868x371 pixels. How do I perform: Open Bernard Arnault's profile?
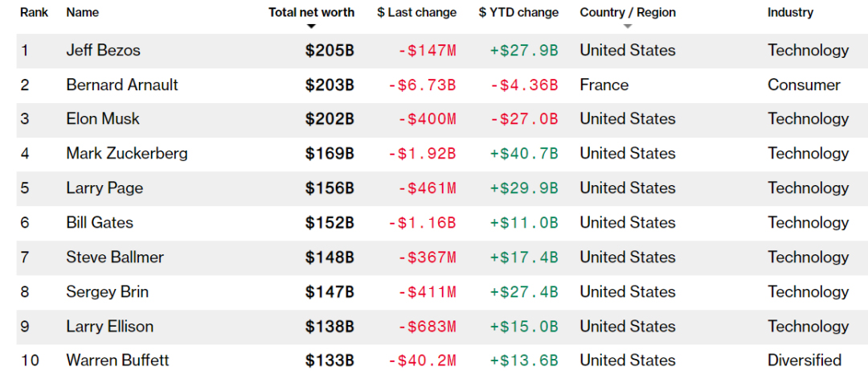pos(122,85)
